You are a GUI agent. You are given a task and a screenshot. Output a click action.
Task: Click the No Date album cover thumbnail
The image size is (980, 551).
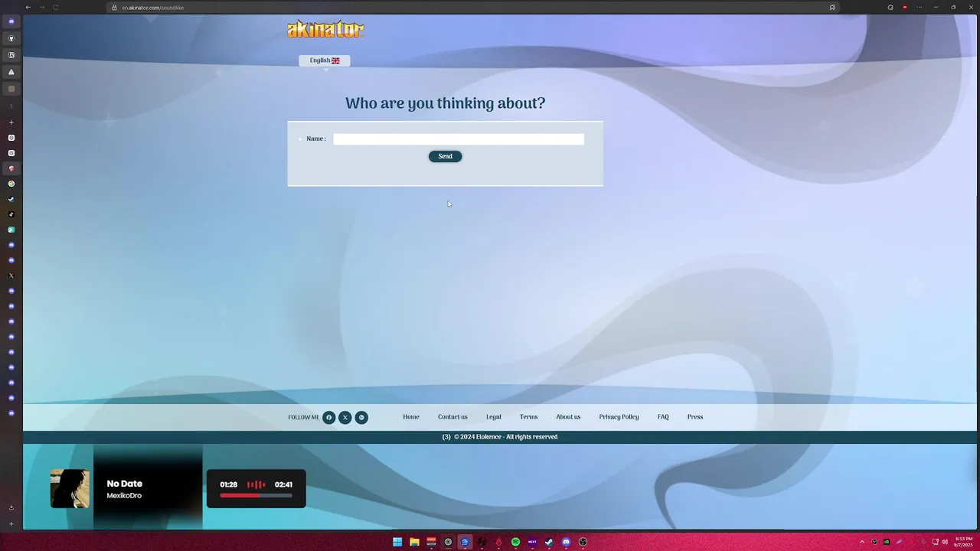coord(70,488)
